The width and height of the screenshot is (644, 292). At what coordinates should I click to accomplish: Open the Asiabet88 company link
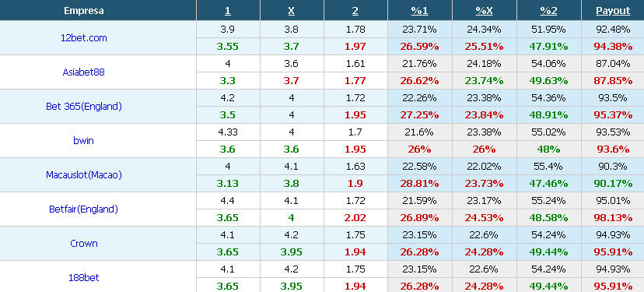coord(83,72)
